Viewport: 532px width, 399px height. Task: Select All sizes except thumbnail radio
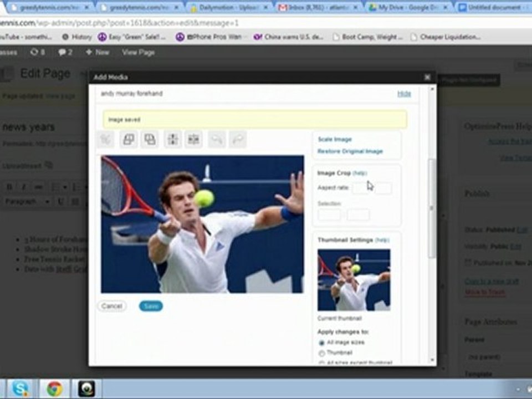click(321, 363)
